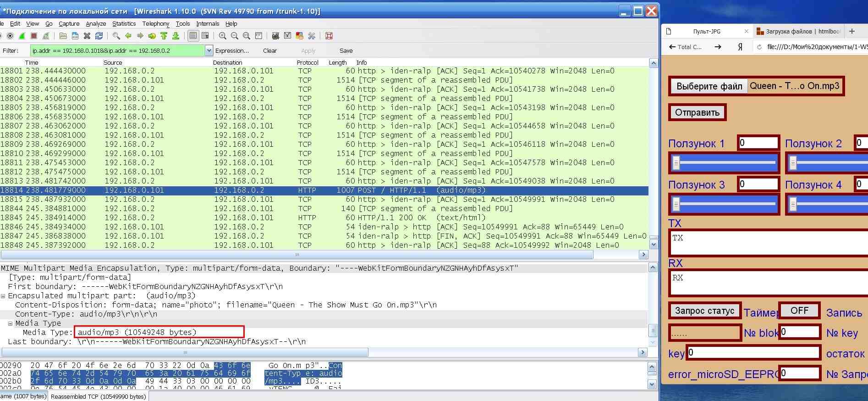868x401 pixels.
Task: Open the filter history dropdown arrow
Action: pyautogui.click(x=209, y=50)
